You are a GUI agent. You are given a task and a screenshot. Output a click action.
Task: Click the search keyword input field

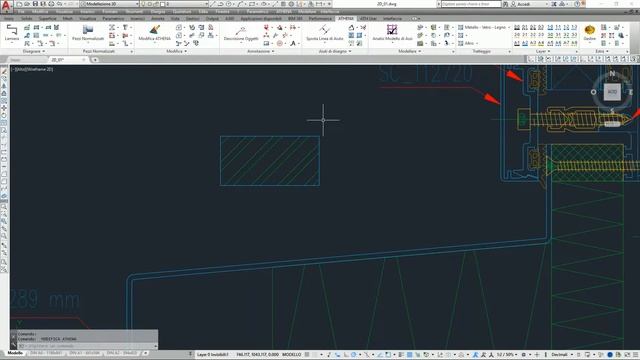471,4
